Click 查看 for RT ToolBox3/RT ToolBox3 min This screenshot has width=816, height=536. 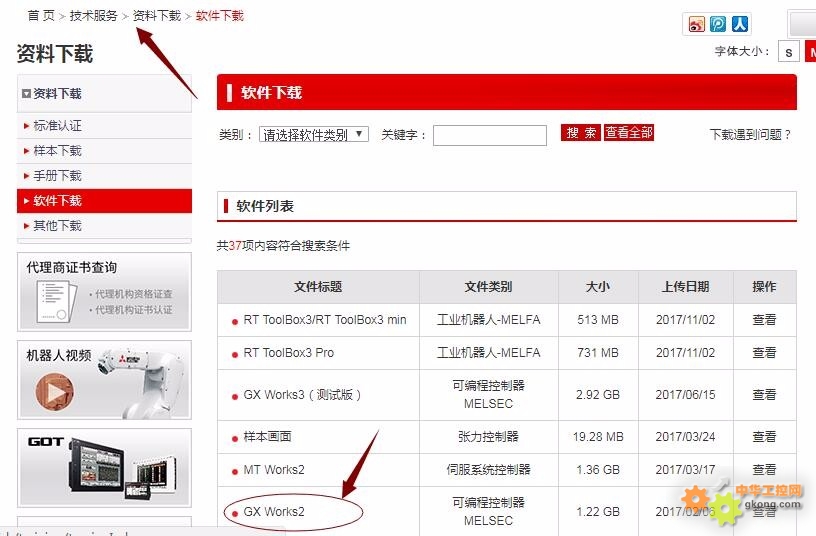click(764, 320)
